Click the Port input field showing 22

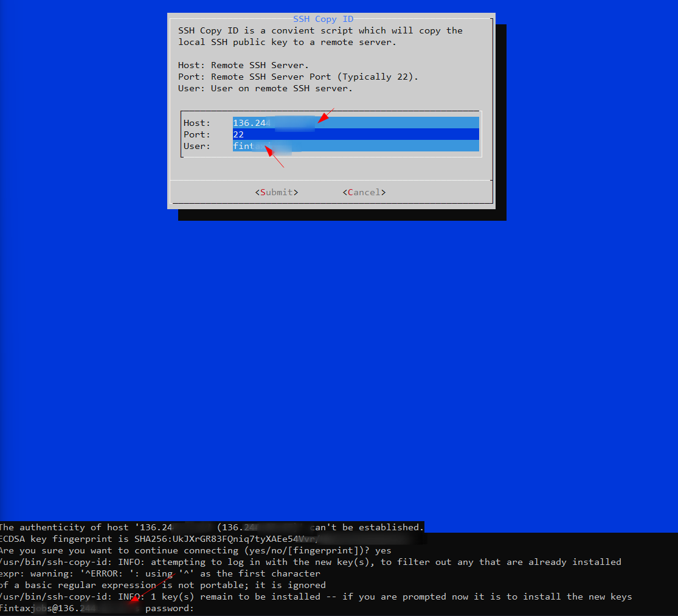tap(355, 134)
